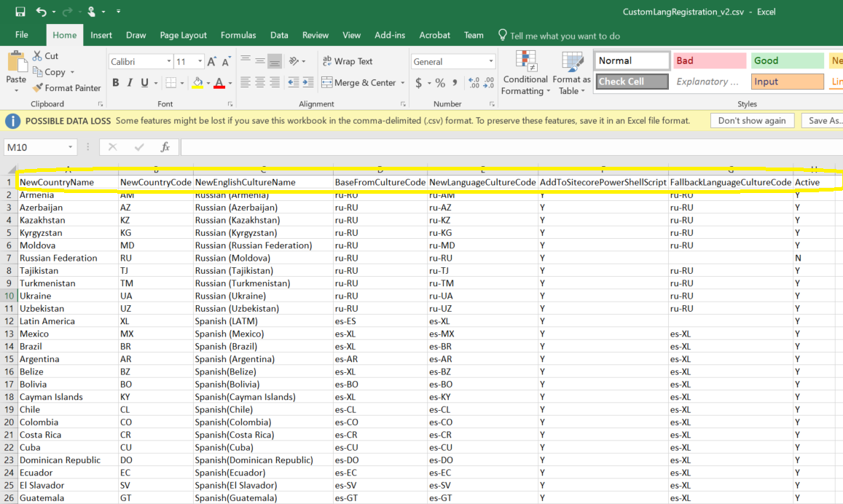The width and height of the screenshot is (843, 504).
Task: Click the Increase Decimal icon
Action: [x=474, y=83]
